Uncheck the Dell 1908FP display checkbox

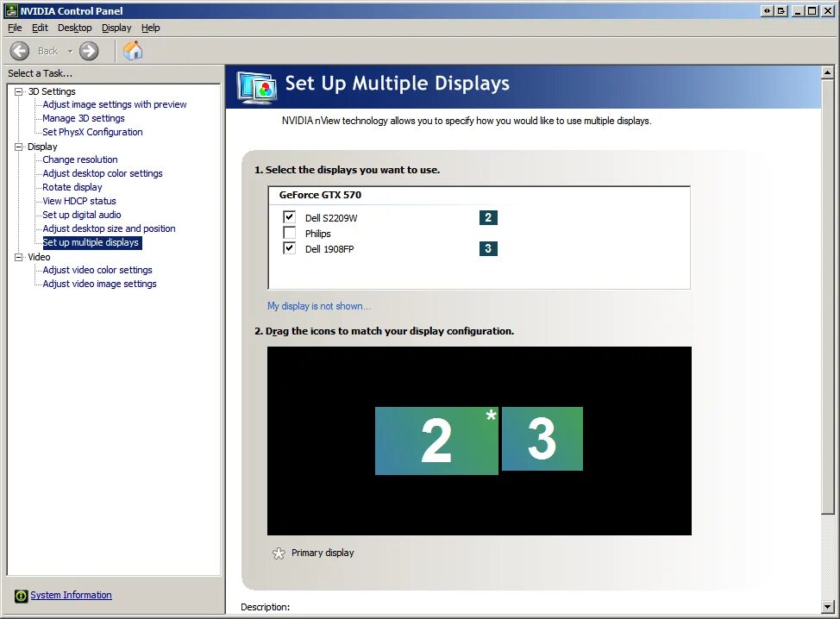click(289, 248)
